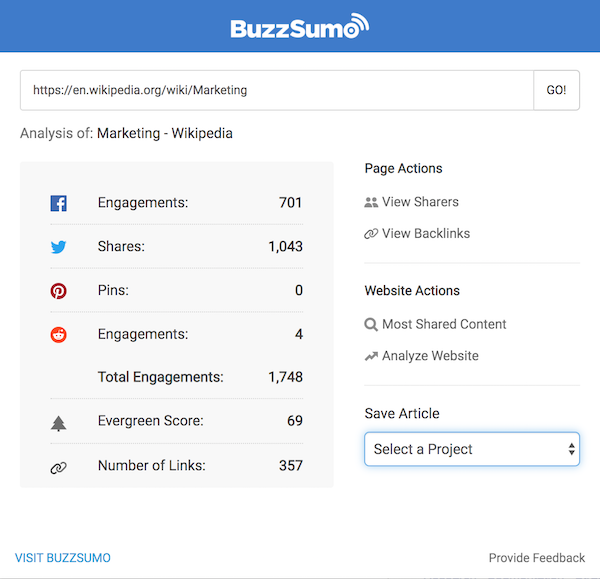Click the Most Shared Content magnifier icon

pos(371,324)
